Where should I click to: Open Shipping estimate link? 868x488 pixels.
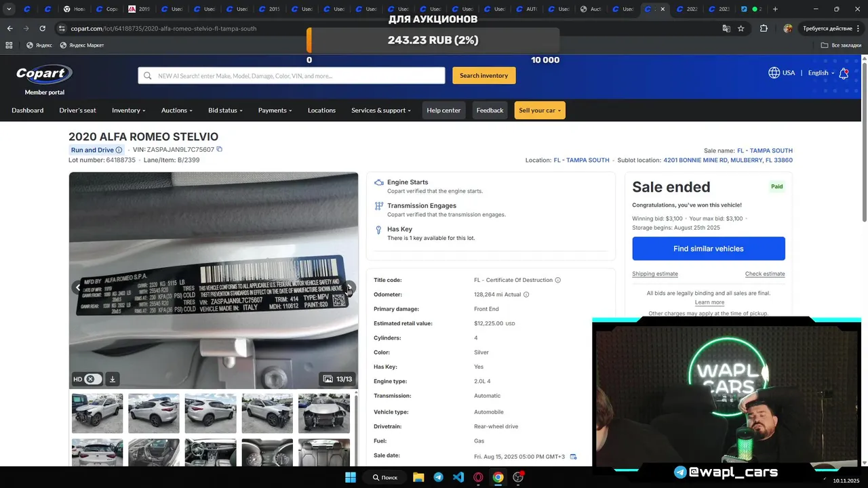tap(655, 274)
